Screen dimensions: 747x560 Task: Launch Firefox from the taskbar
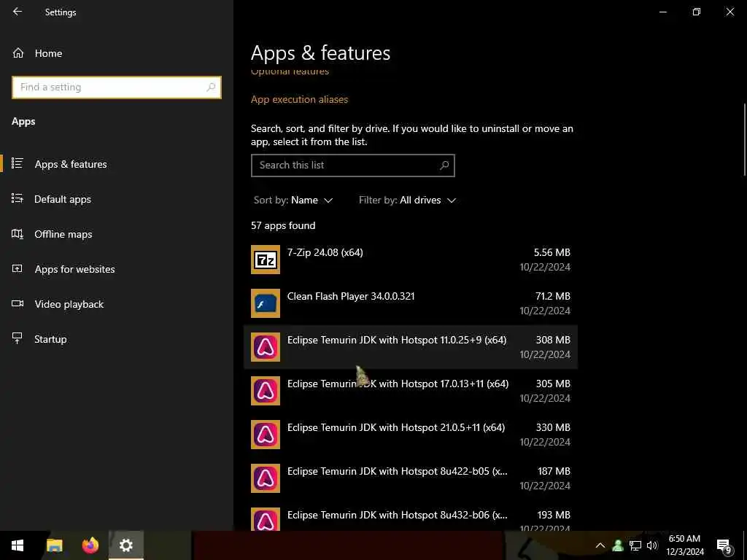click(90, 545)
